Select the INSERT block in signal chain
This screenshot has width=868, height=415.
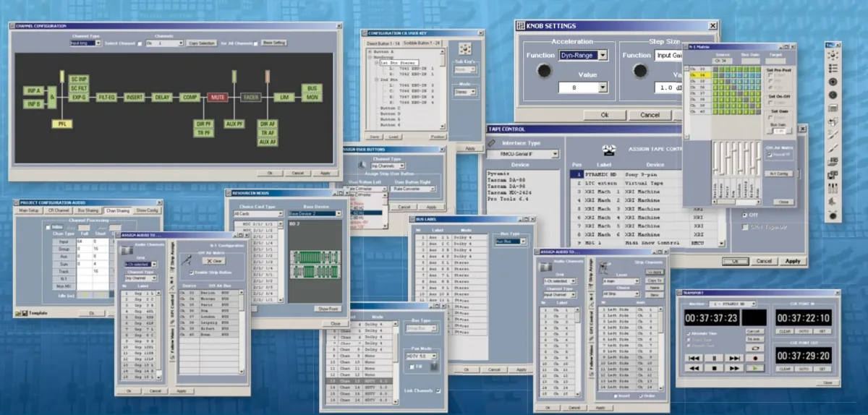135,97
